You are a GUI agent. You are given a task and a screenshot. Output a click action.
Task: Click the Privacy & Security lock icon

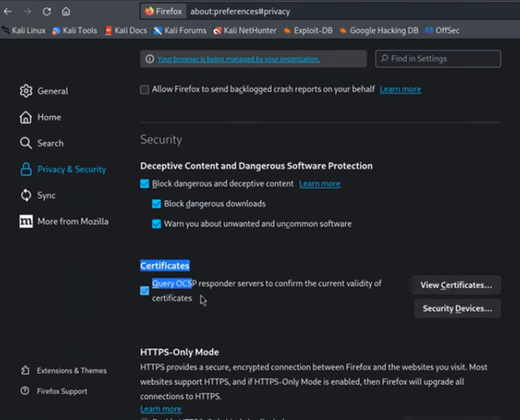pyautogui.click(x=26, y=169)
